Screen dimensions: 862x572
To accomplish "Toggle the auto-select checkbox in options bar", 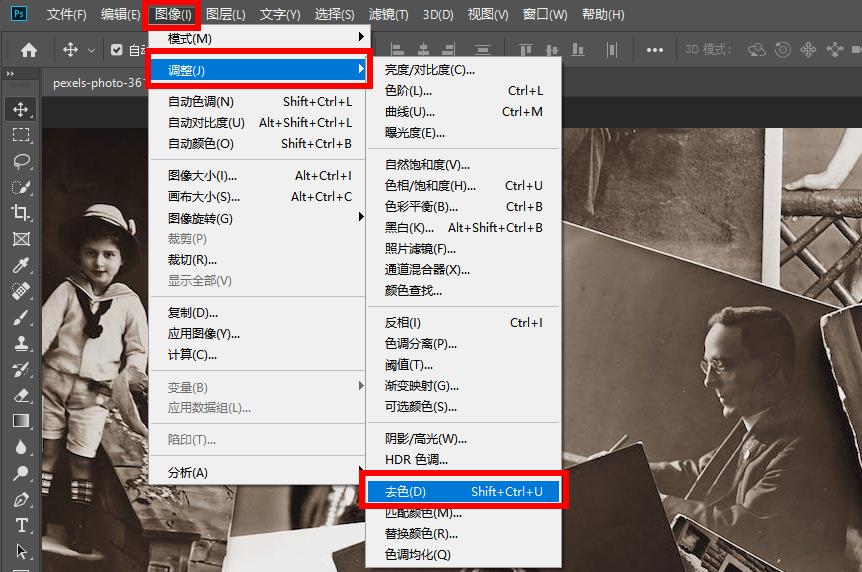I will 117,50.
